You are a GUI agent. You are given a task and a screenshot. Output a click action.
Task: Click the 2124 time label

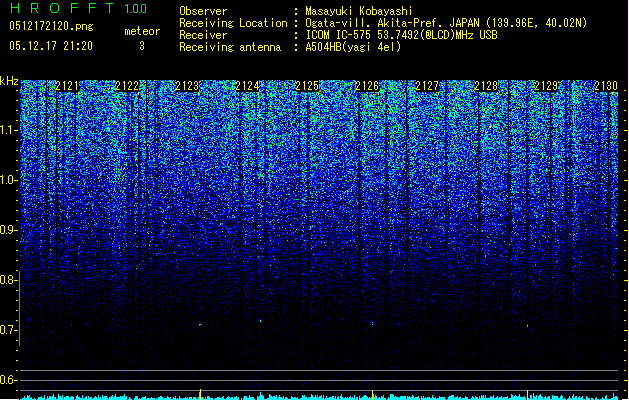247,86
